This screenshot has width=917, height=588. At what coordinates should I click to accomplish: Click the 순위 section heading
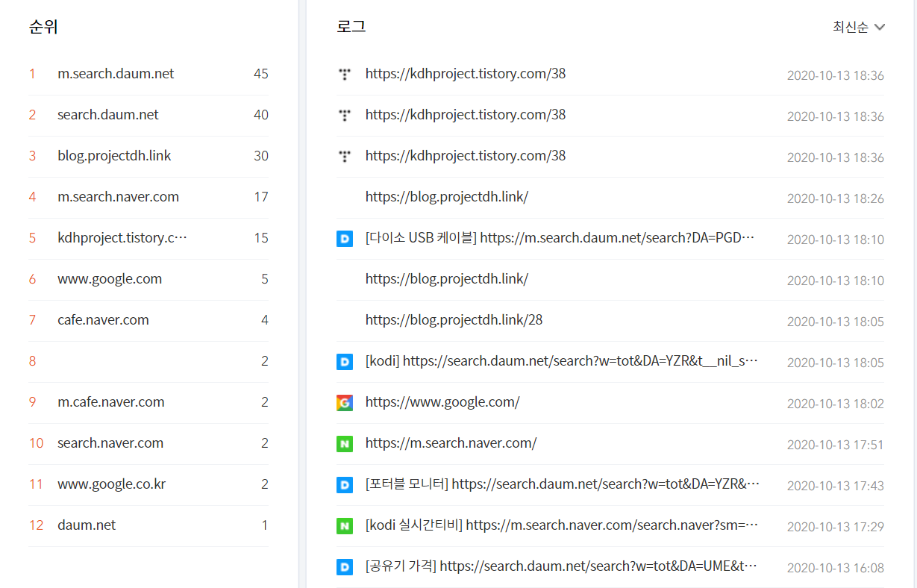43,28
